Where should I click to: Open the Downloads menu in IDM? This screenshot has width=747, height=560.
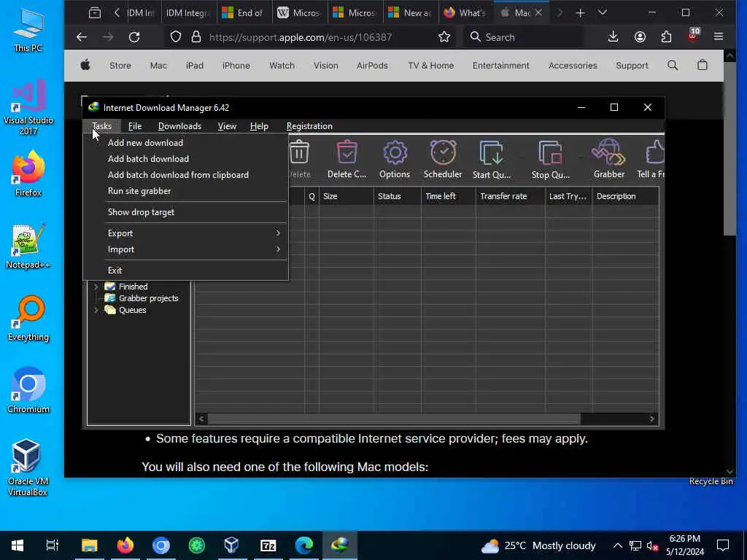[x=179, y=126]
